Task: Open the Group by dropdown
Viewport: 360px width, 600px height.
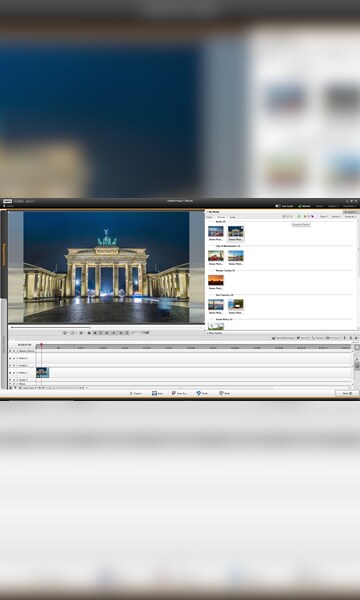Action: pyautogui.click(x=350, y=217)
